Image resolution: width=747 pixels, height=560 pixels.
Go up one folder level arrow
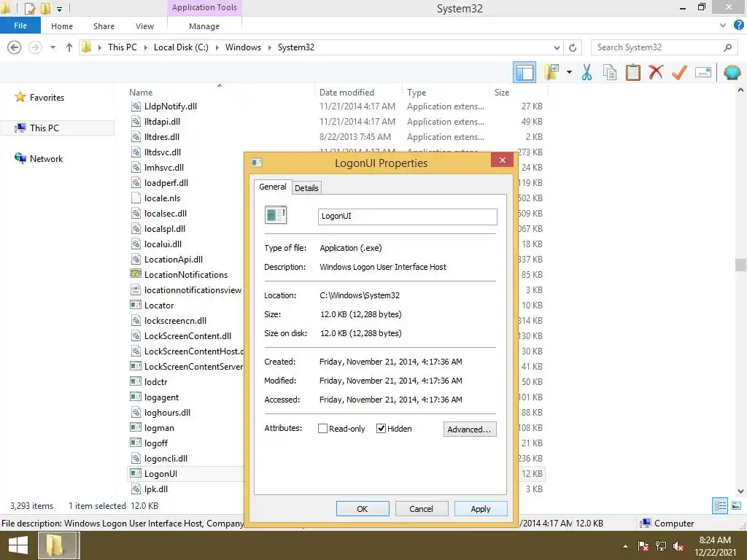(x=69, y=47)
